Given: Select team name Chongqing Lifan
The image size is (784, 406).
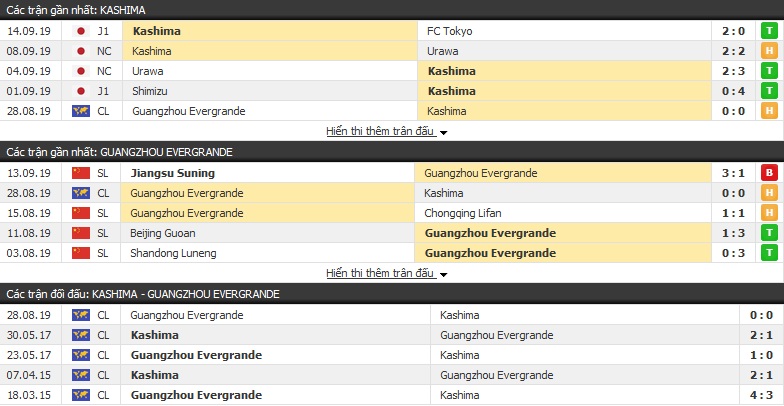Looking at the screenshot, I should pos(462,213).
